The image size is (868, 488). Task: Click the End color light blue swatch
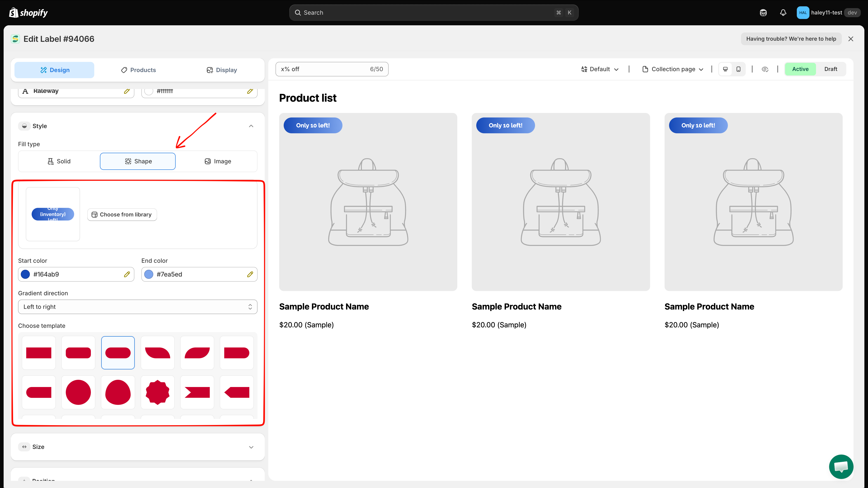pos(149,274)
